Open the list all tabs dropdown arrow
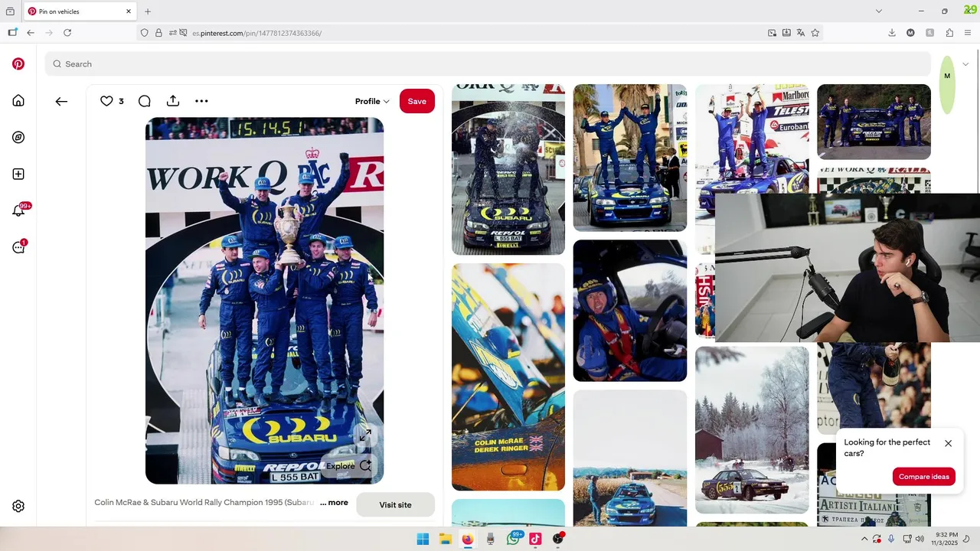The image size is (980, 551). click(x=878, y=11)
